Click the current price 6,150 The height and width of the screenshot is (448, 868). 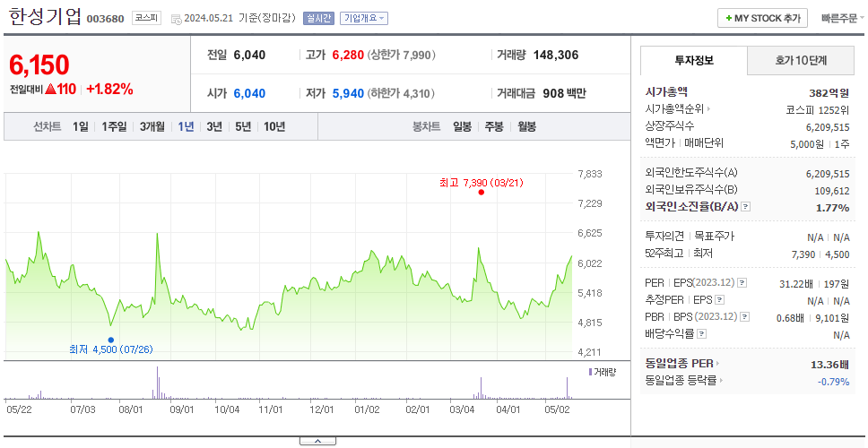[x=39, y=65]
